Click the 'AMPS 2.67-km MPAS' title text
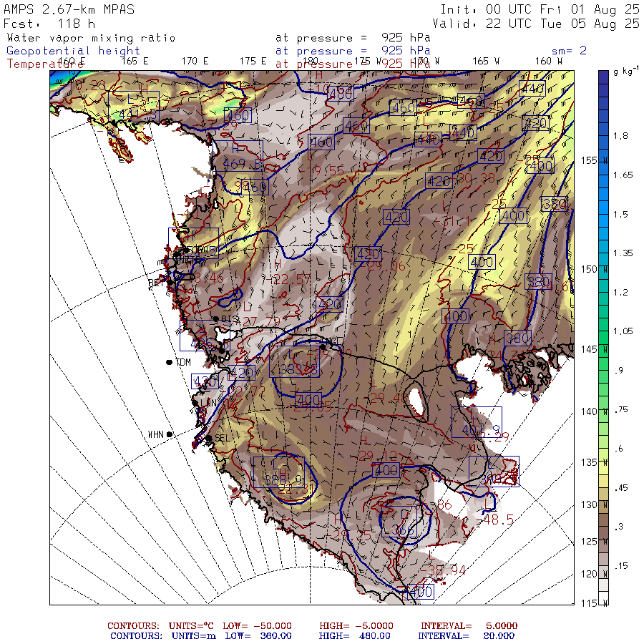The width and height of the screenshot is (644, 644). tap(69, 9)
